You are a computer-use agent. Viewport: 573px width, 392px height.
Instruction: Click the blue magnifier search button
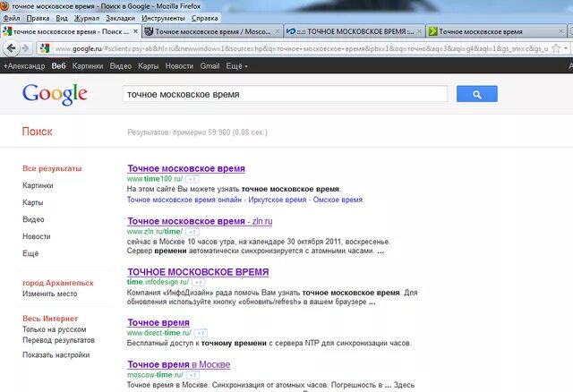click(477, 94)
